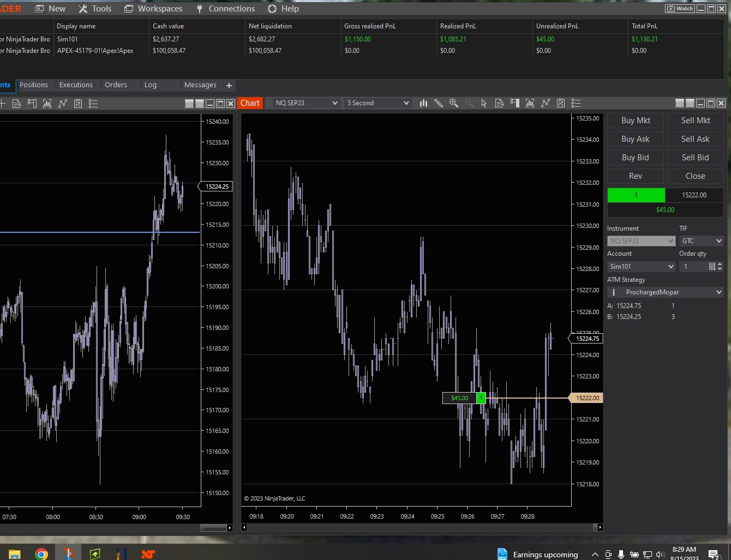Toggle the cursor pointer mode icon
The width and height of the screenshot is (731, 560).
484,103
